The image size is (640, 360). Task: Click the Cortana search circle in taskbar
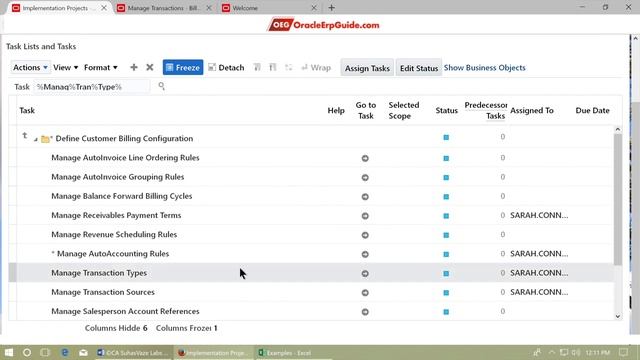pos(27,352)
